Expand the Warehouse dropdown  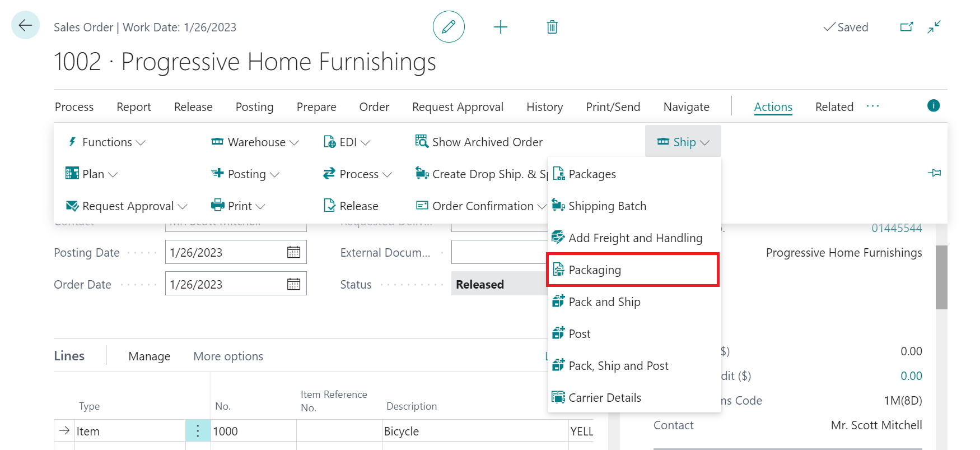(x=255, y=142)
